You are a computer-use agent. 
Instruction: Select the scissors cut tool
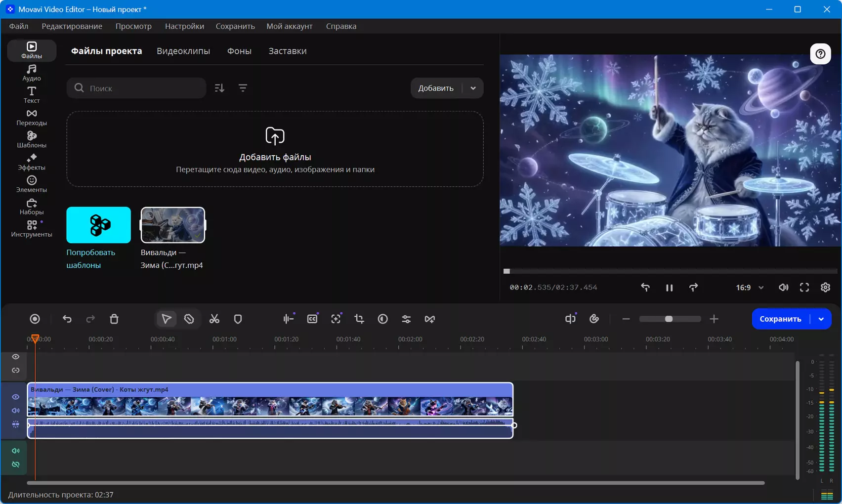[214, 319]
